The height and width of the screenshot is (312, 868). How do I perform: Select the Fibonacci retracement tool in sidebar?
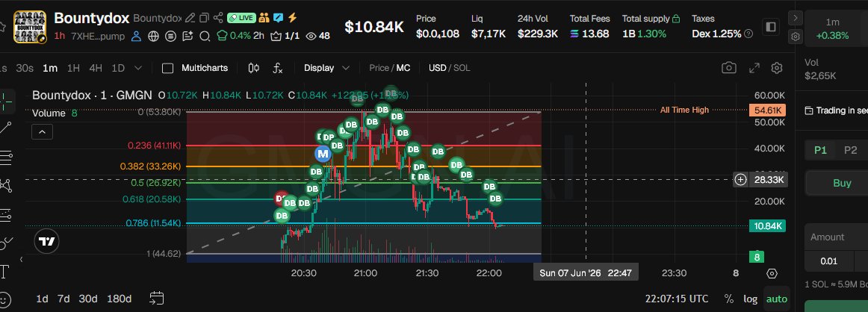(x=5, y=157)
